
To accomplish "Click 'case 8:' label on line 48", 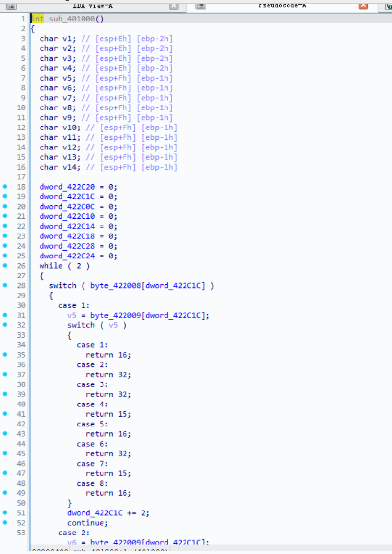I will [92, 483].
